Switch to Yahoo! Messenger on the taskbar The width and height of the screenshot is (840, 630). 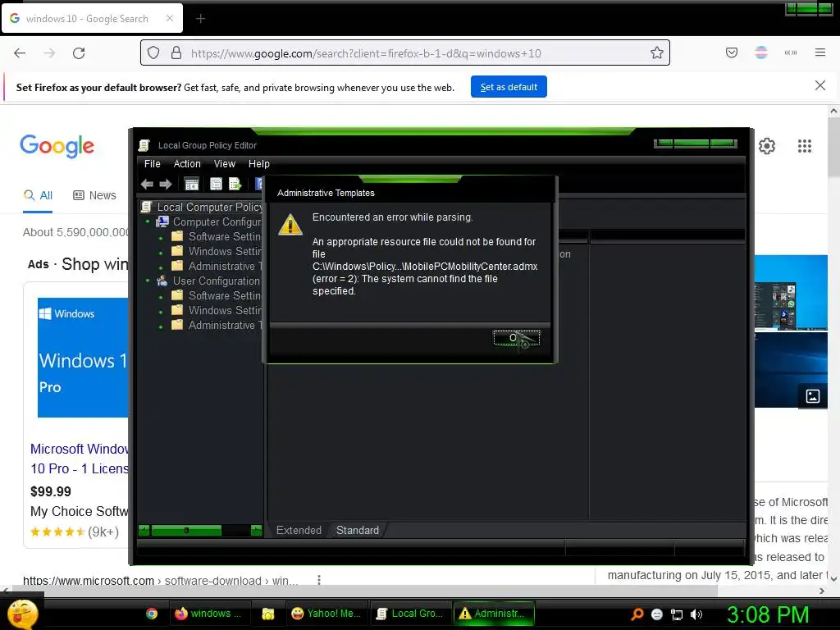pos(326,614)
